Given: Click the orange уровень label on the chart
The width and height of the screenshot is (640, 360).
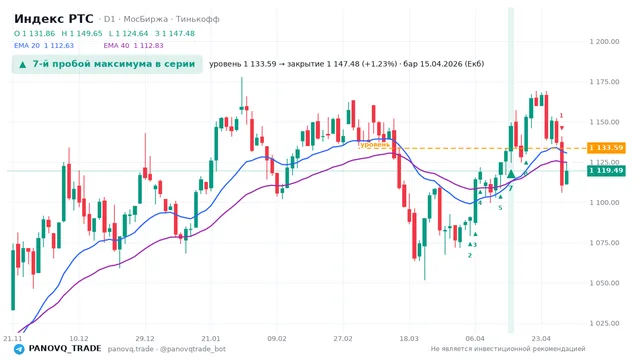Looking at the screenshot, I should click(375, 144).
